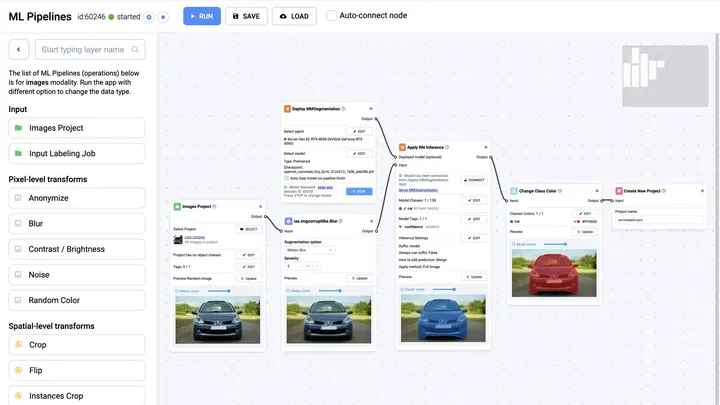Click the magnifier icon in search field
Image resolution: width=720 pixels, height=405 pixels.
135,50
